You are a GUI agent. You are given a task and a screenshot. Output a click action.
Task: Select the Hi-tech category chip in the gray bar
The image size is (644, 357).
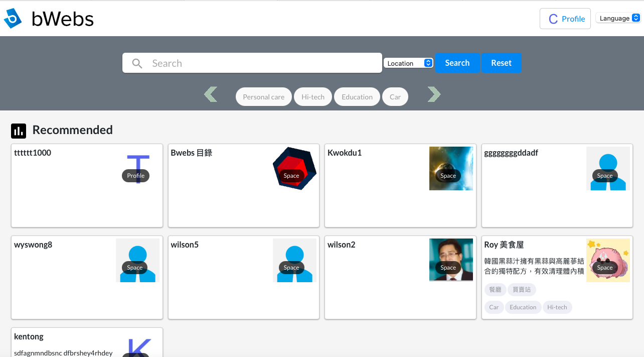click(x=313, y=97)
